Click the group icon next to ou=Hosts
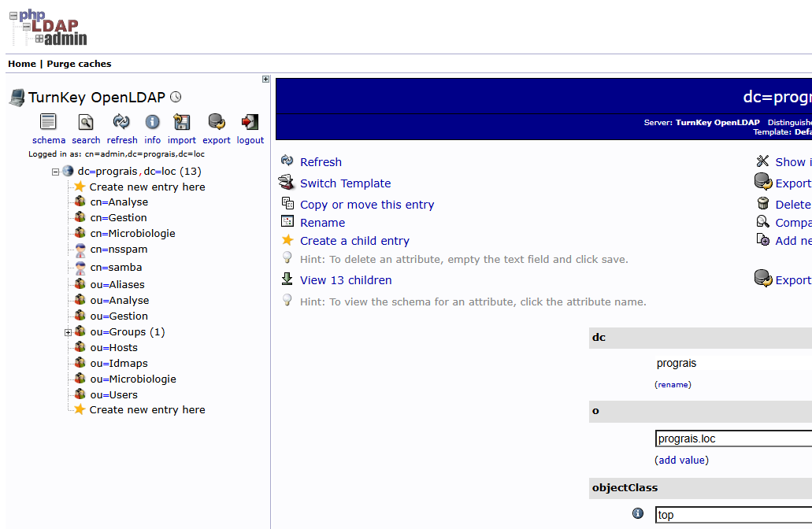 [80, 347]
